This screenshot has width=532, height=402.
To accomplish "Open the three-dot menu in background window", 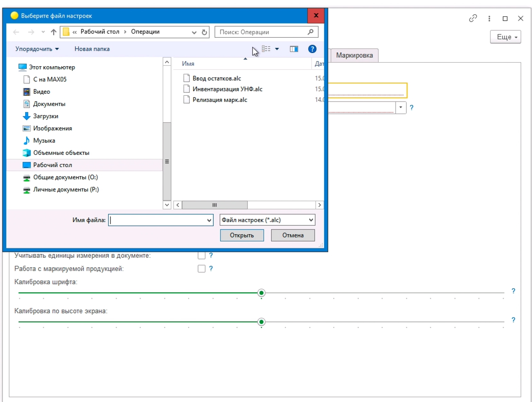I will pos(489,18).
